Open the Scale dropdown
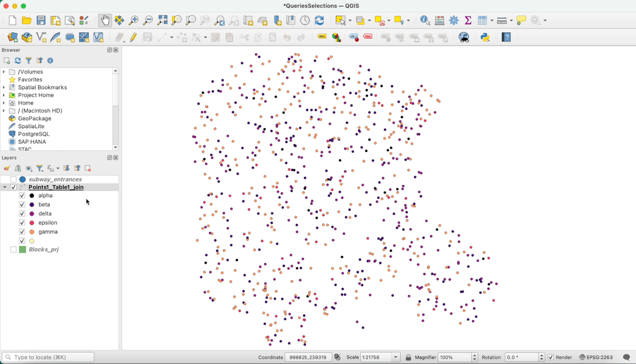The image size is (636, 364). [x=396, y=357]
